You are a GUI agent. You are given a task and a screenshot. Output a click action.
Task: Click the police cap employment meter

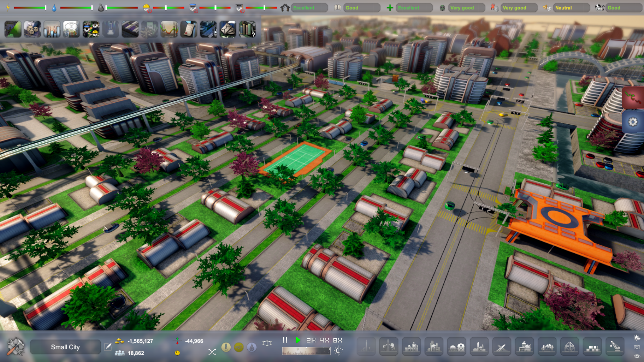pyautogui.click(x=215, y=7)
